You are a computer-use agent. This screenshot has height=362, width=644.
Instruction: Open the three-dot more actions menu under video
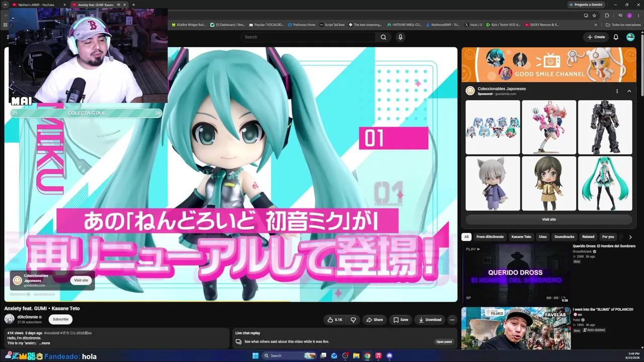(452, 320)
